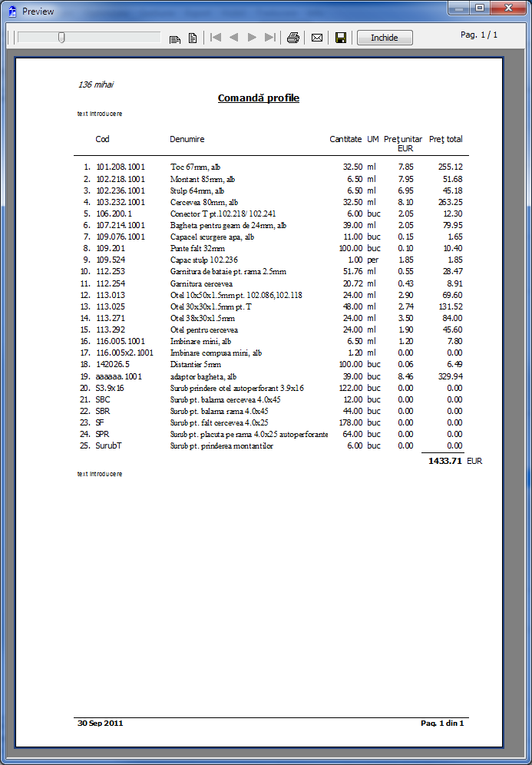The height and width of the screenshot is (765, 532).
Task: Click 'Otel pentru cercevea' item name
Action: coord(204,330)
